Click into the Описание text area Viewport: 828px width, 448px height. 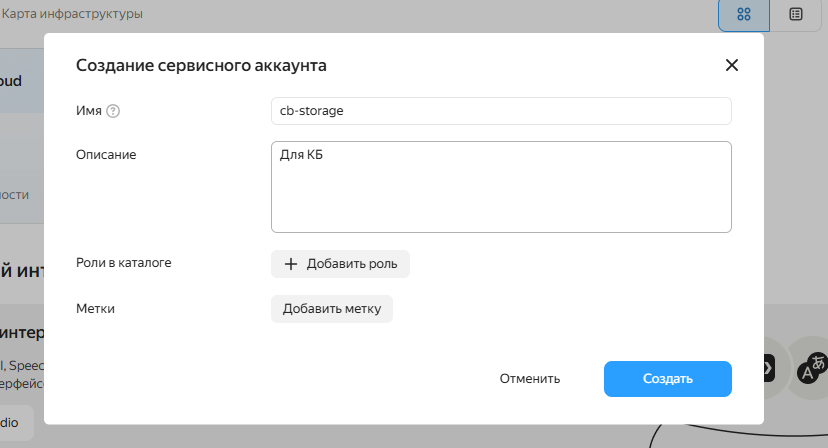[x=501, y=186]
